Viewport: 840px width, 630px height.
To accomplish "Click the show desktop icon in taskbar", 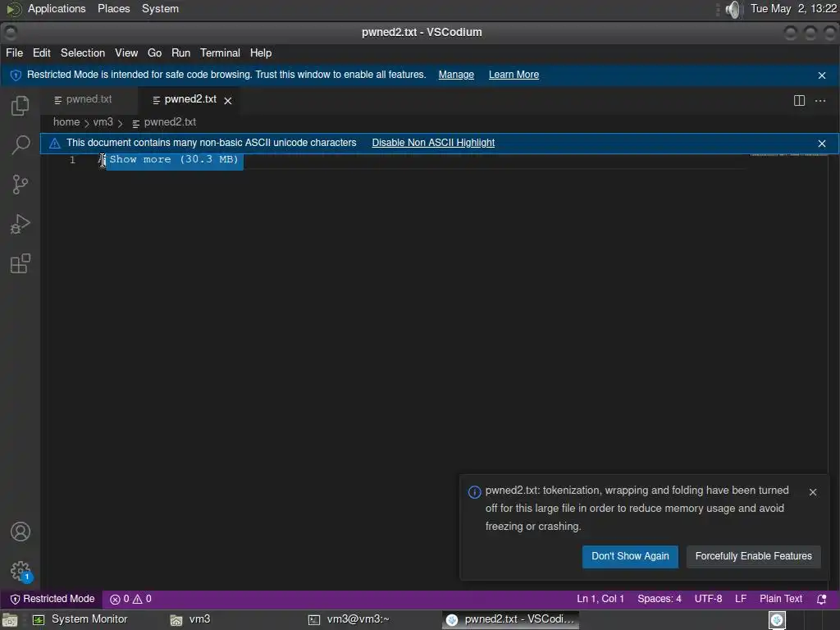I will pos(10,620).
